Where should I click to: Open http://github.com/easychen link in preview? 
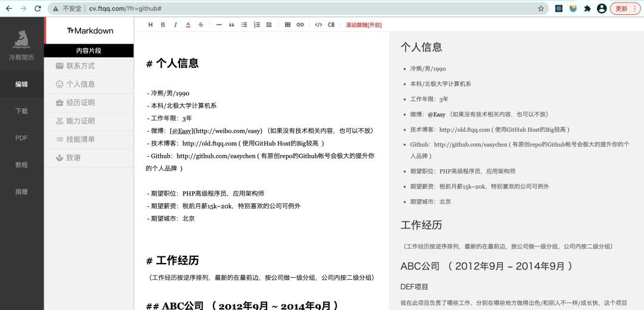[x=470, y=144]
